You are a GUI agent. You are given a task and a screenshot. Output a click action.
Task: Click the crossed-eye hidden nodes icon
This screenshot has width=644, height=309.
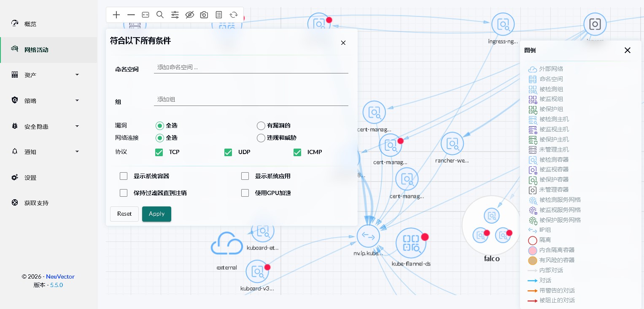pyautogui.click(x=189, y=15)
